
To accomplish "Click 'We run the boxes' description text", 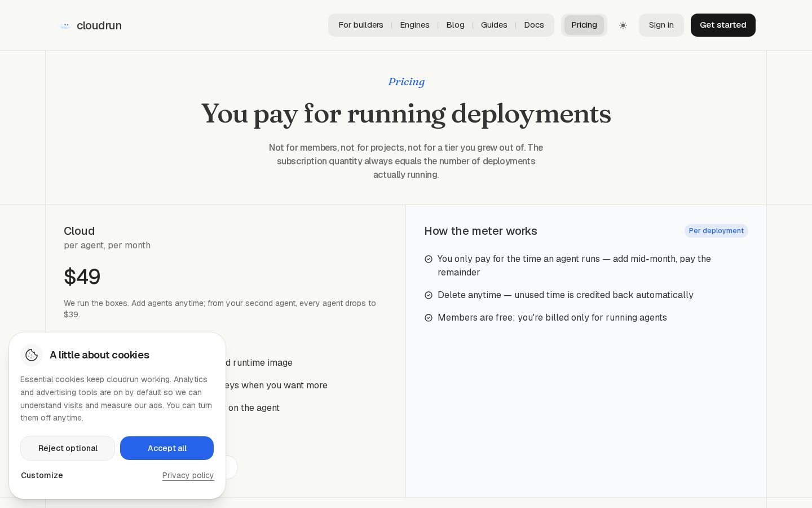I will pos(220,309).
